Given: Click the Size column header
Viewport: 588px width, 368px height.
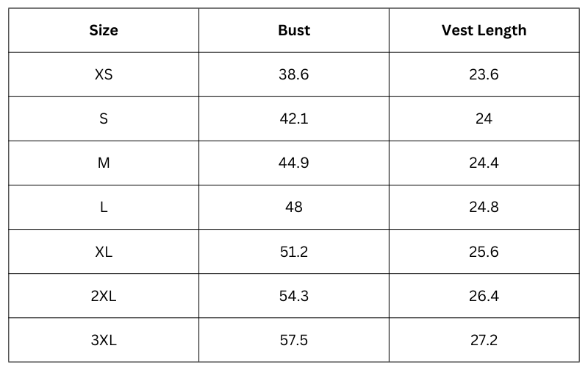Looking at the screenshot, I should tap(104, 30).
